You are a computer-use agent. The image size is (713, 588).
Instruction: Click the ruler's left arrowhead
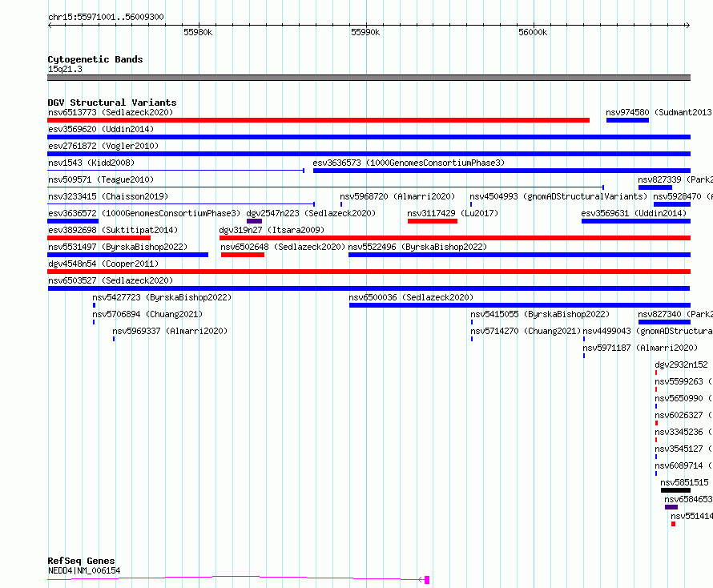pos(50,25)
